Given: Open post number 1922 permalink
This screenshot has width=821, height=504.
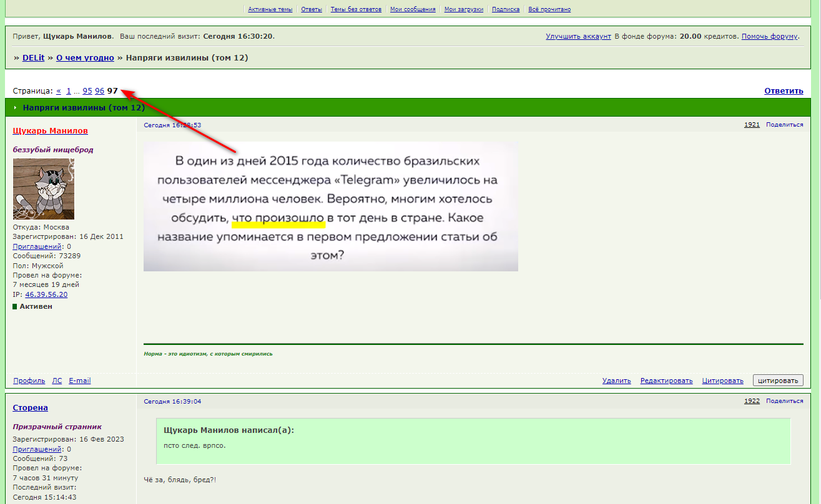Looking at the screenshot, I should coord(752,400).
